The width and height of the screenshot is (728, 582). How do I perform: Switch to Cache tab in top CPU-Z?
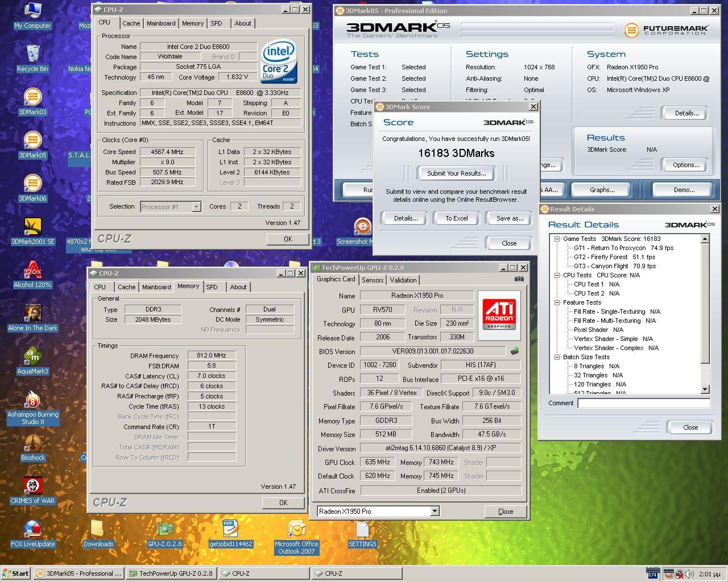131,23
